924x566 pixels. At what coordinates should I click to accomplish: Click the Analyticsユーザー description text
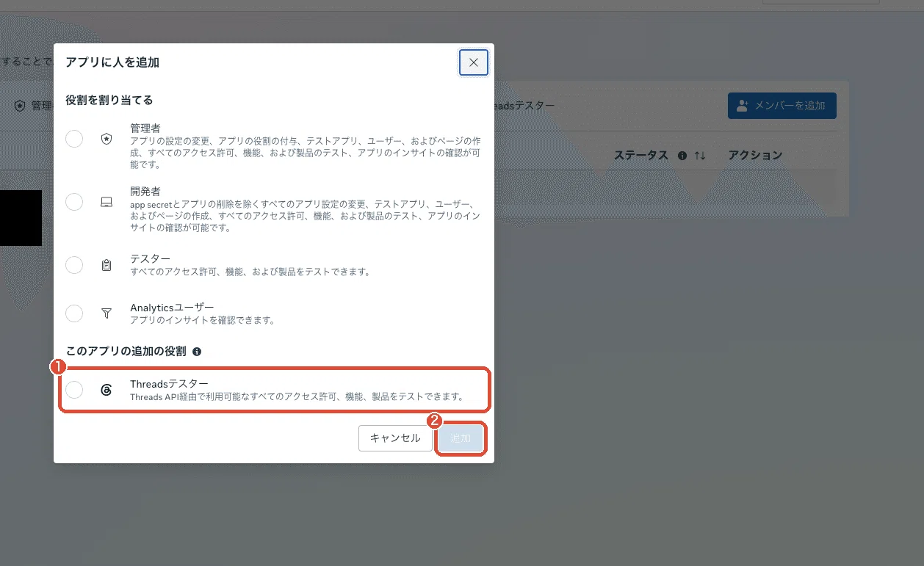203,320
